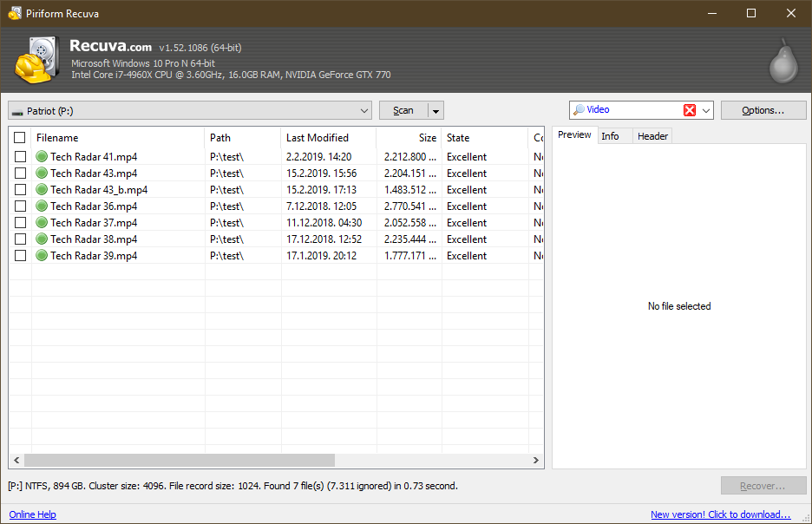Switch to the Header tab
The image size is (812, 524).
point(652,136)
